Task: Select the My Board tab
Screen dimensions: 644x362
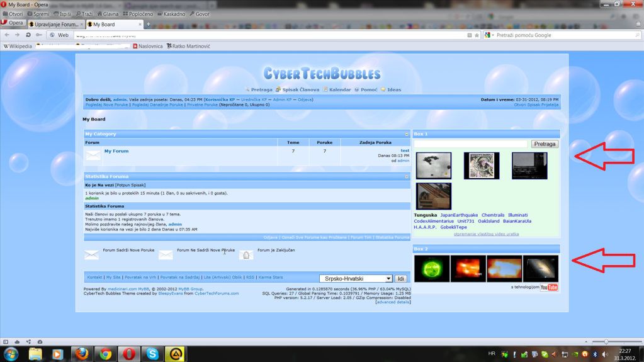Action: pyautogui.click(x=115, y=25)
